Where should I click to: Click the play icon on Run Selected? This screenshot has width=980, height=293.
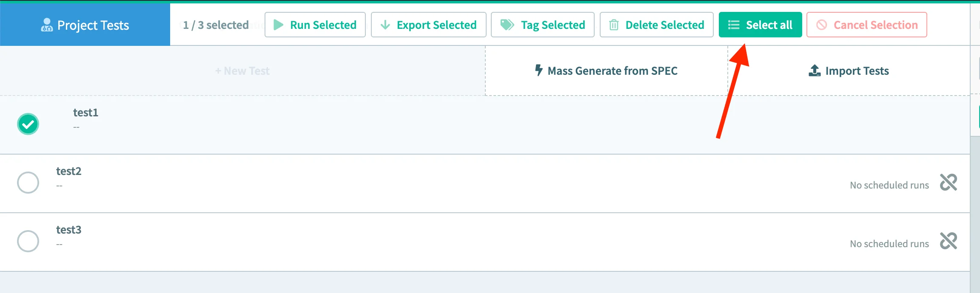278,25
